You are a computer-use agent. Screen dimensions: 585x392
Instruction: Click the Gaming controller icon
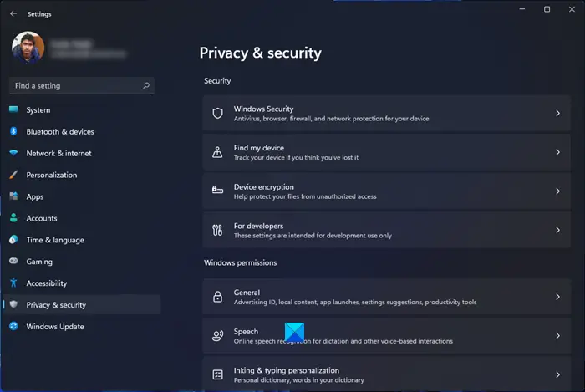[x=13, y=261]
